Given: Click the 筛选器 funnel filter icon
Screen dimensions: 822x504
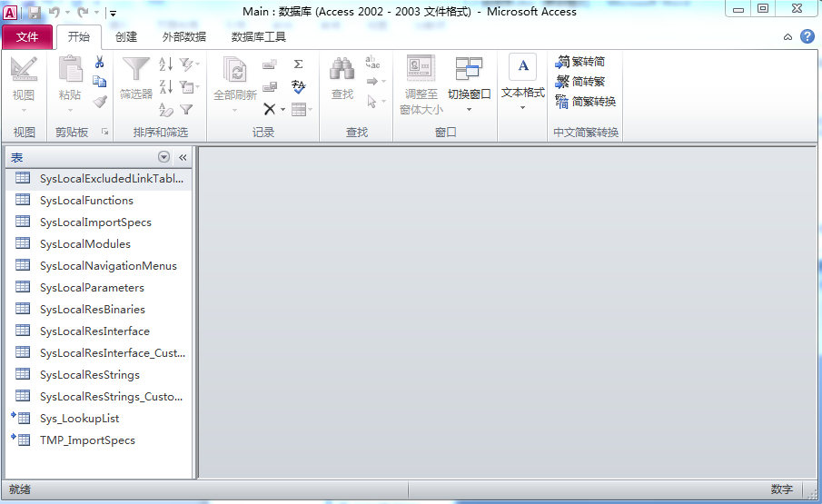Looking at the screenshot, I should (135, 70).
